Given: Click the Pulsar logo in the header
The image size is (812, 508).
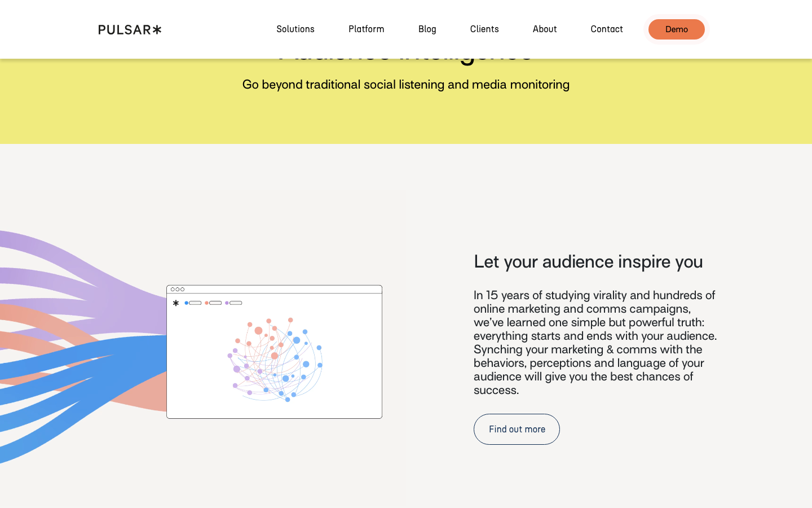Looking at the screenshot, I should click(x=130, y=29).
